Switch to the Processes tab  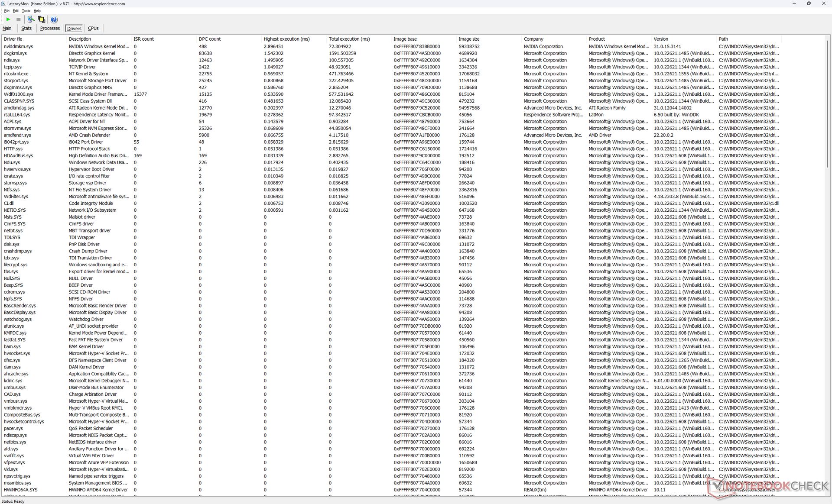pos(50,29)
